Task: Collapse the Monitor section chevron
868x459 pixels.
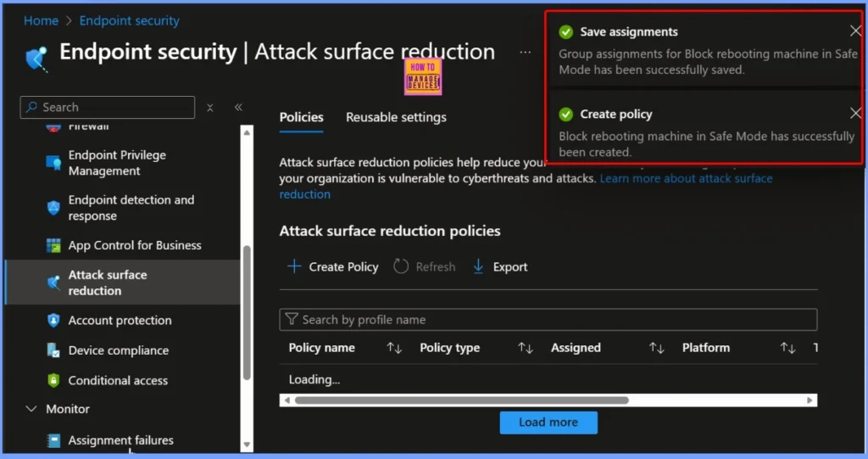Action: tap(31, 409)
